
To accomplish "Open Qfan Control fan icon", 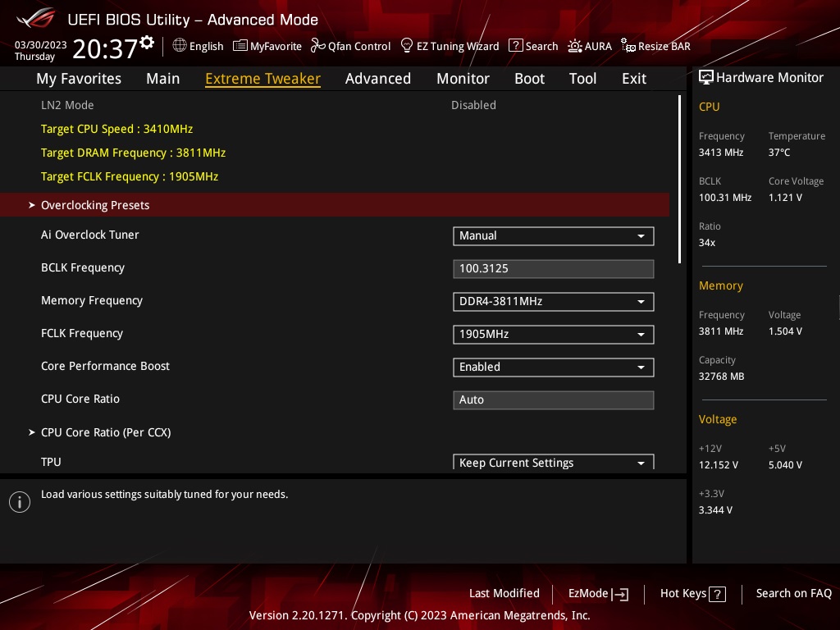I will pyautogui.click(x=317, y=46).
